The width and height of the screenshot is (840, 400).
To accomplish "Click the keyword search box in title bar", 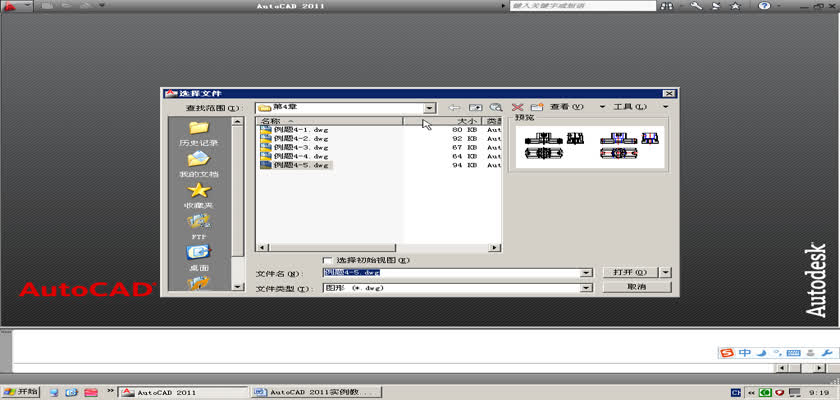I will [583, 6].
